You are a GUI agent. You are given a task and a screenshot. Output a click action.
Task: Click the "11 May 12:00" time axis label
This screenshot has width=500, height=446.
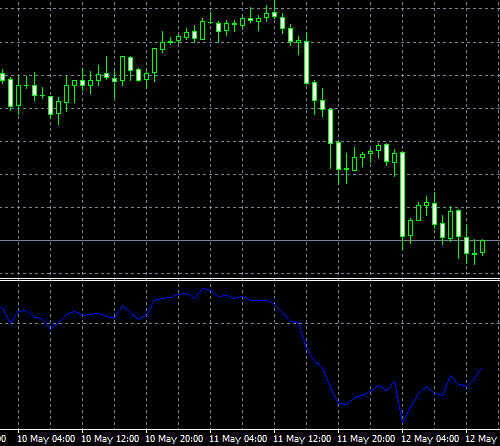pyautogui.click(x=302, y=438)
